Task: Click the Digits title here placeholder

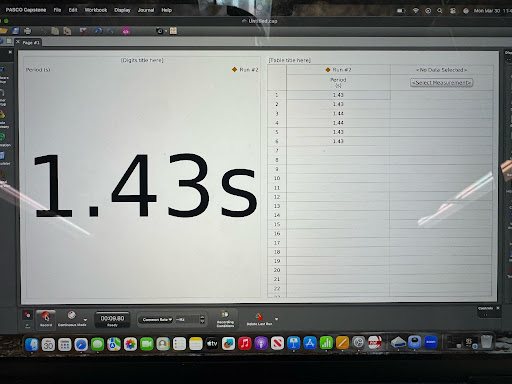Action: (142, 60)
